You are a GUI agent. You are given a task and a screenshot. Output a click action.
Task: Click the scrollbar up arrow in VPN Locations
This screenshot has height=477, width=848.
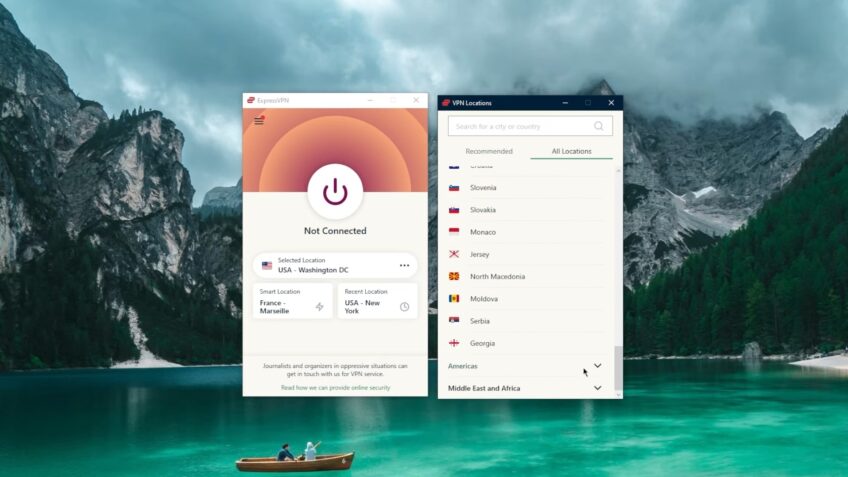[618, 170]
